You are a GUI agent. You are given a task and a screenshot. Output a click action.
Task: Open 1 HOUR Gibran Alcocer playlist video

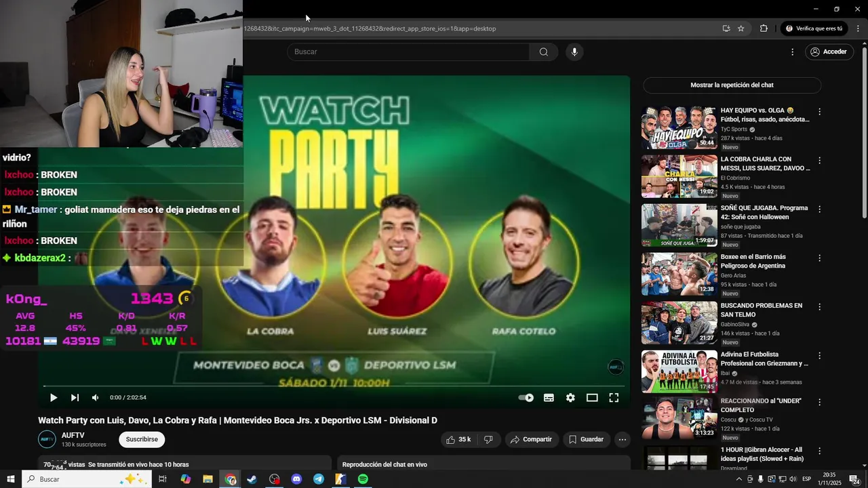(762, 454)
